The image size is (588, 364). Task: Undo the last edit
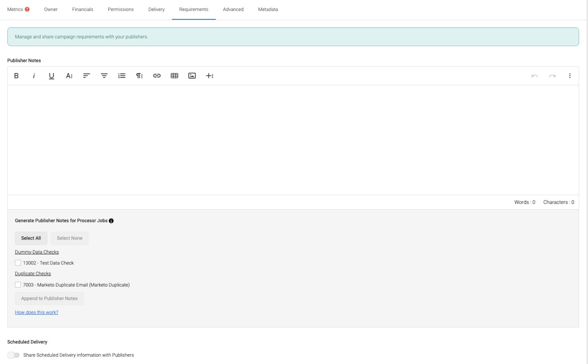[534, 76]
